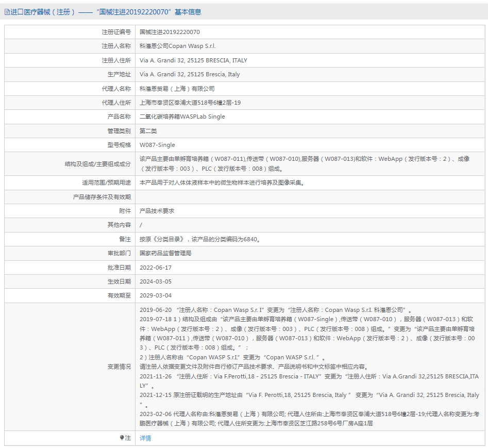Viewport: 488px width, 448px height.
Task: Click the 结构及组成/主要组成成分 label
Action: tap(97, 164)
